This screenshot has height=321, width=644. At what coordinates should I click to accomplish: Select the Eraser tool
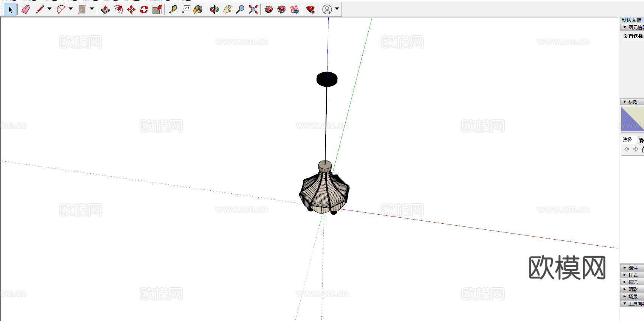pyautogui.click(x=26, y=9)
